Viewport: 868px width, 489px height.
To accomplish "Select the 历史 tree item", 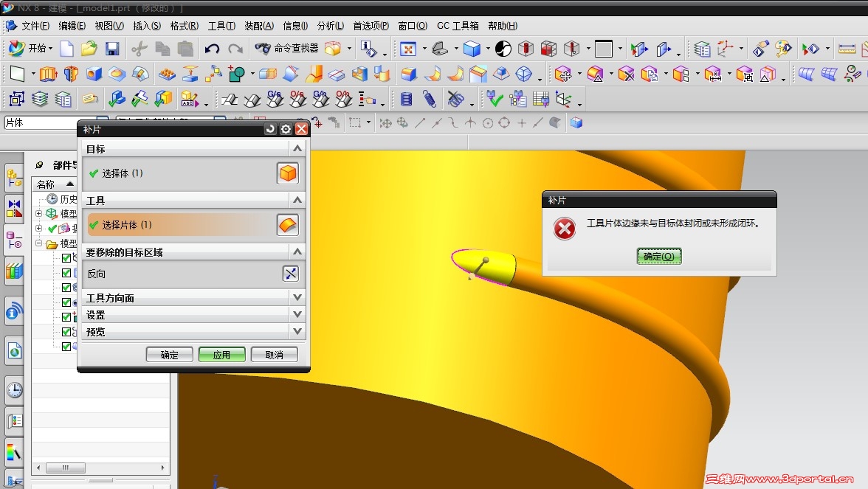I will [62, 199].
